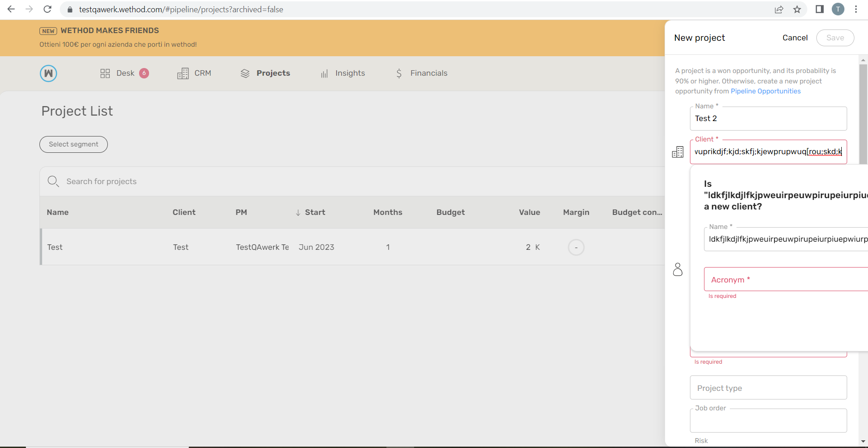
Task: Go back in browser history
Action: 11,9
